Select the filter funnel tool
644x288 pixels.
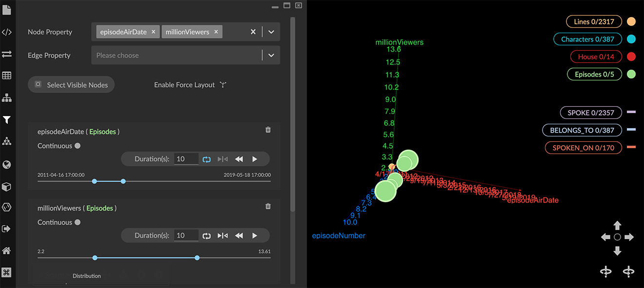(x=7, y=119)
